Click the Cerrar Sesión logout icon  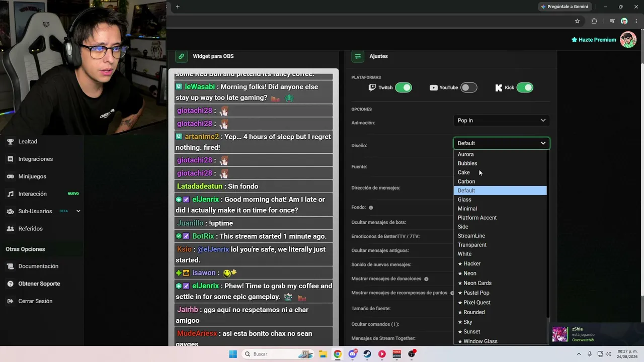pos(10,301)
